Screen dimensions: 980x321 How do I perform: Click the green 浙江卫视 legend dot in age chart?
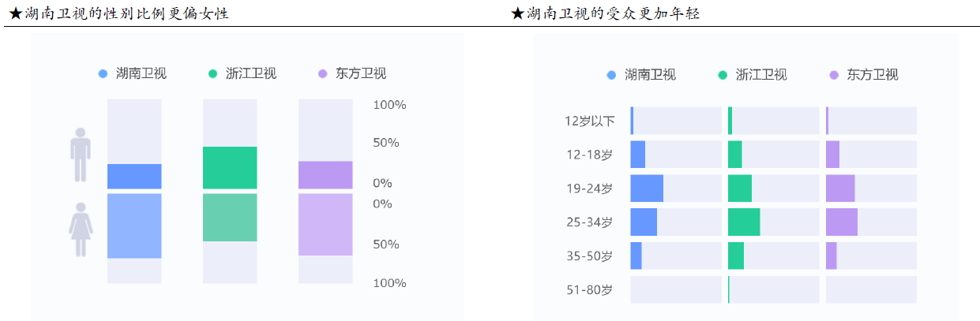(723, 76)
